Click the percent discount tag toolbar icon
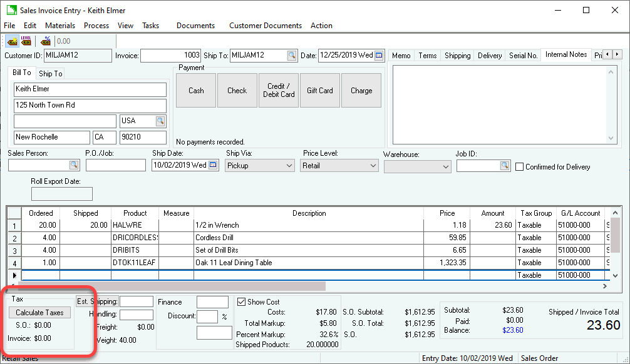 pyautogui.click(x=45, y=41)
